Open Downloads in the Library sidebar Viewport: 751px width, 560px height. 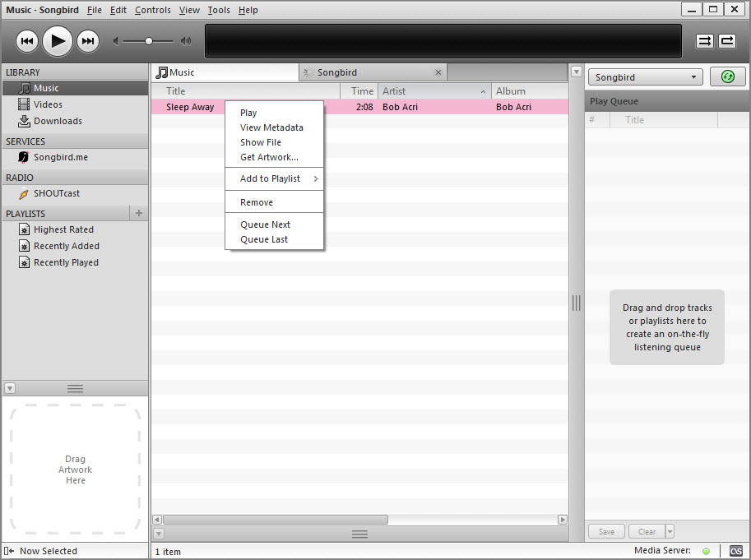(75, 121)
